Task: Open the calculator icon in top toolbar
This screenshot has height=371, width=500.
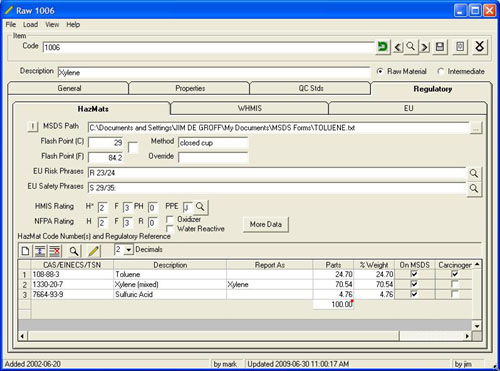Action: click(460, 47)
